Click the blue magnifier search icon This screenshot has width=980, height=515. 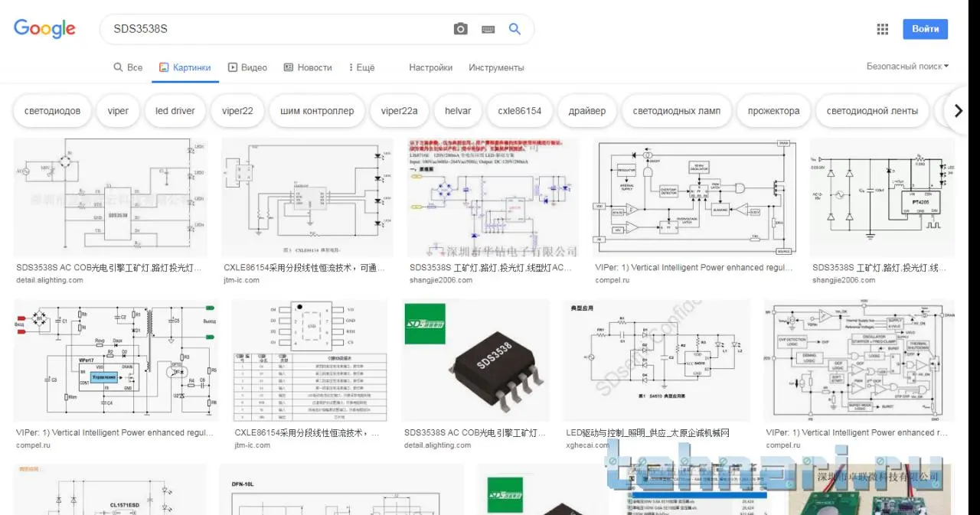(514, 29)
